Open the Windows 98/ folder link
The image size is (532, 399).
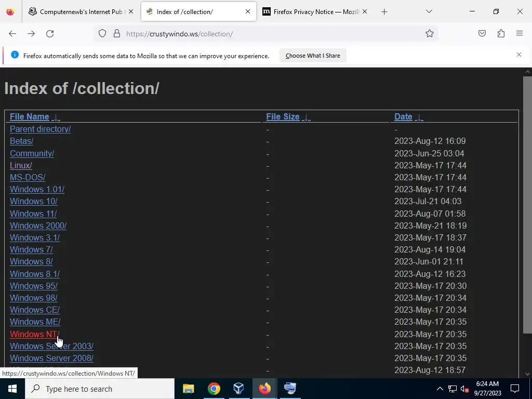coord(34,298)
